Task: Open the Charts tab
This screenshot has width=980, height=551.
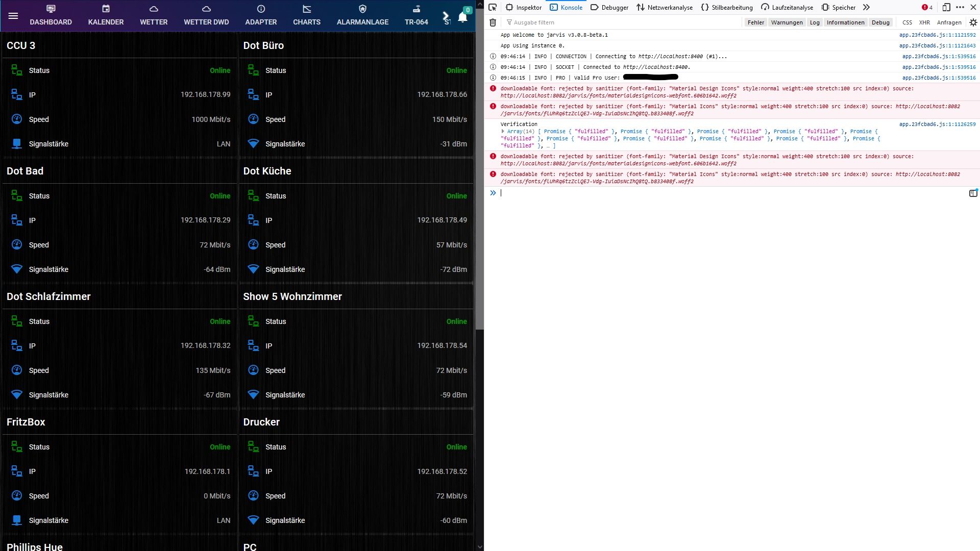Action: point(307,16)
